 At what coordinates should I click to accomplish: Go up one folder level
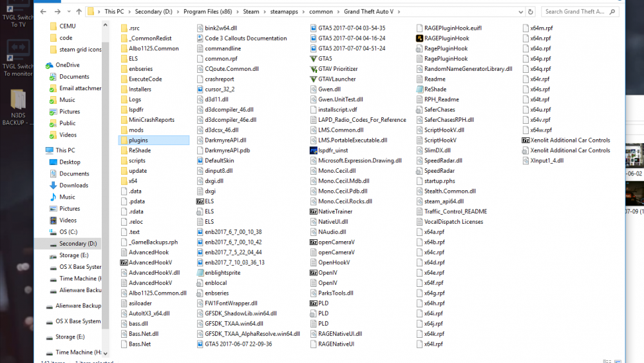[79, 12]
